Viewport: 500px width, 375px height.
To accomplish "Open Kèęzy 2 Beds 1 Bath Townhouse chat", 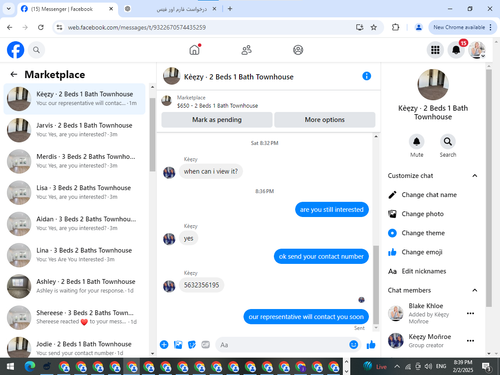I will [75, 99].
